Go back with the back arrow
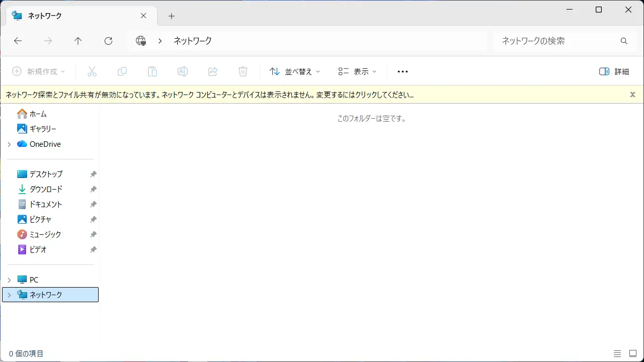The width and height of the screenshot is (644, 362). 18,41
